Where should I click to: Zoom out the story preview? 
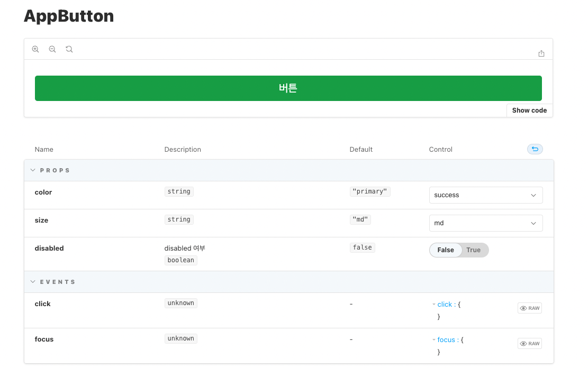point(52,49)
